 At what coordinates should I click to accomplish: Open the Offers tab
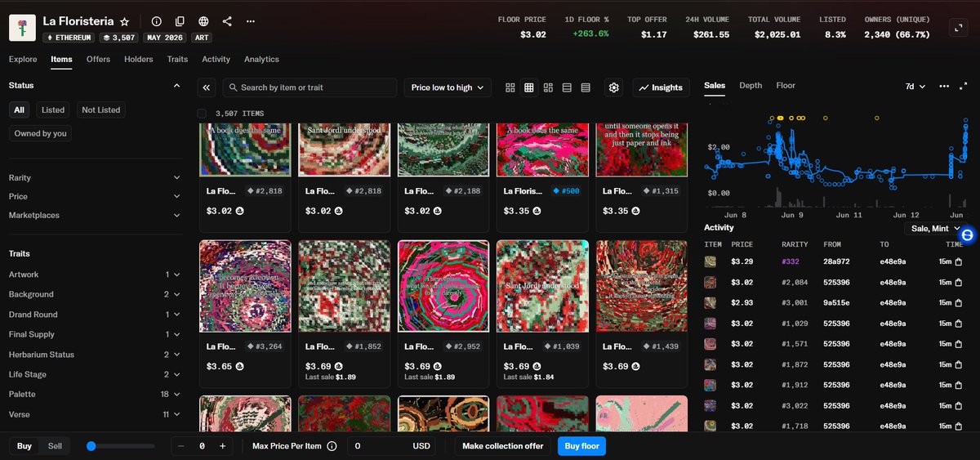98,60
